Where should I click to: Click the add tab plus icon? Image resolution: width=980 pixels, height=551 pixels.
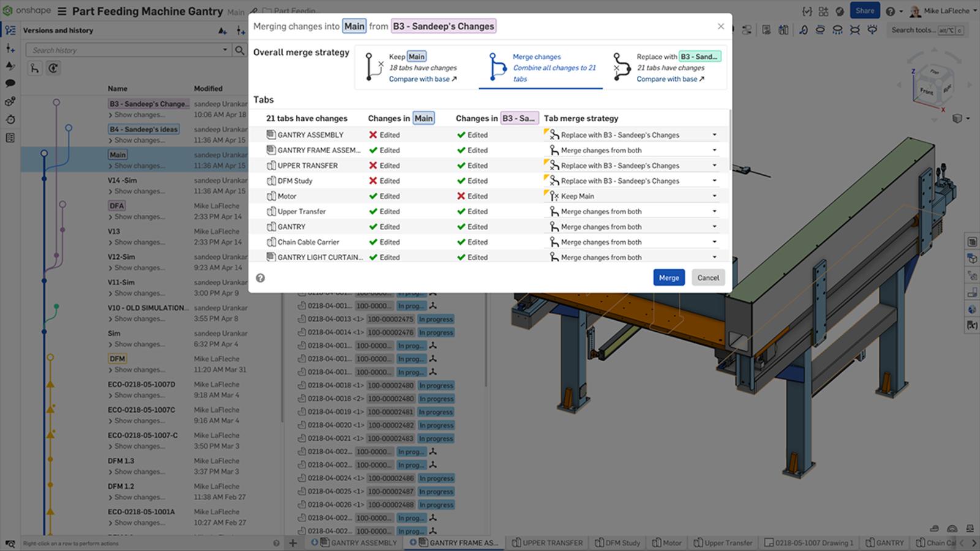click(293, 542)
